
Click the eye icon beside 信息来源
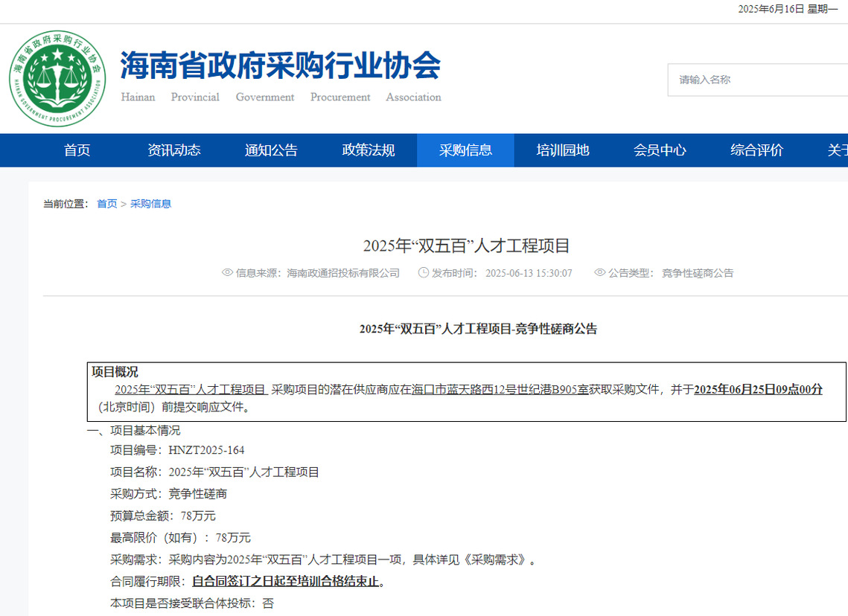point(228,273)
